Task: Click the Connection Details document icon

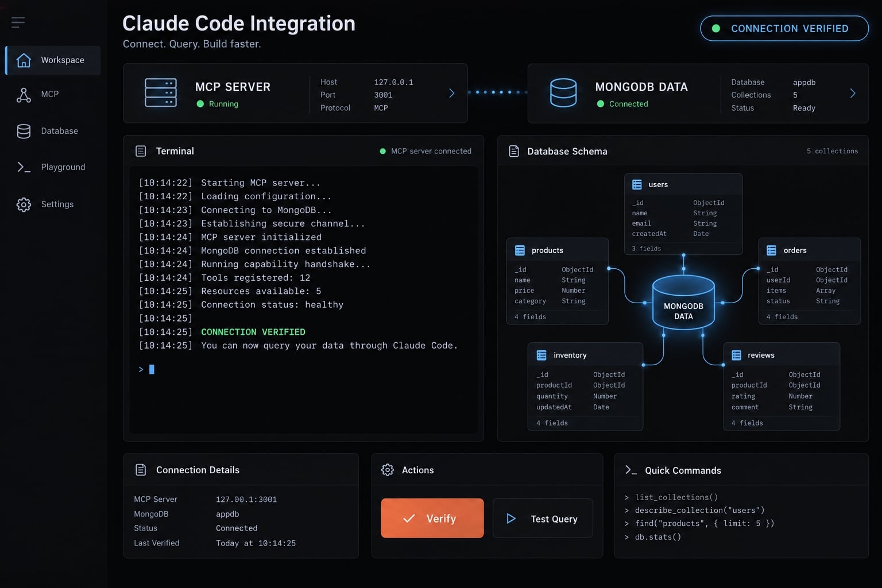Action: click(141, 470)
